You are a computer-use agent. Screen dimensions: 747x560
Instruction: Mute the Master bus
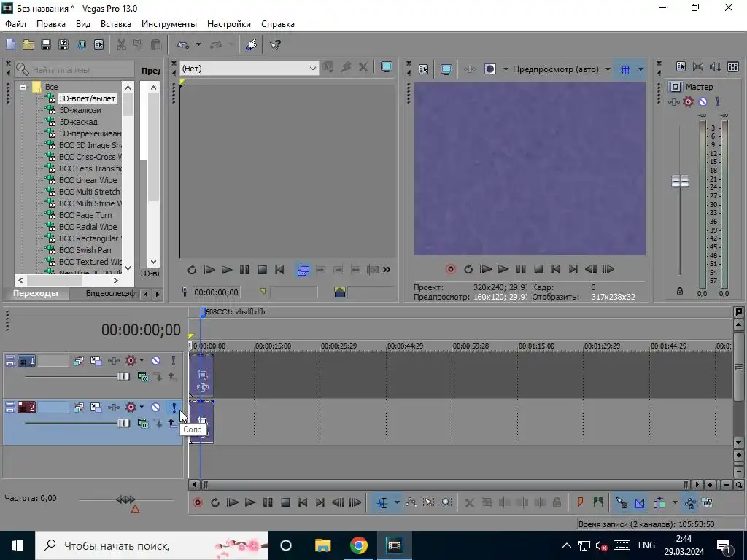703,101
